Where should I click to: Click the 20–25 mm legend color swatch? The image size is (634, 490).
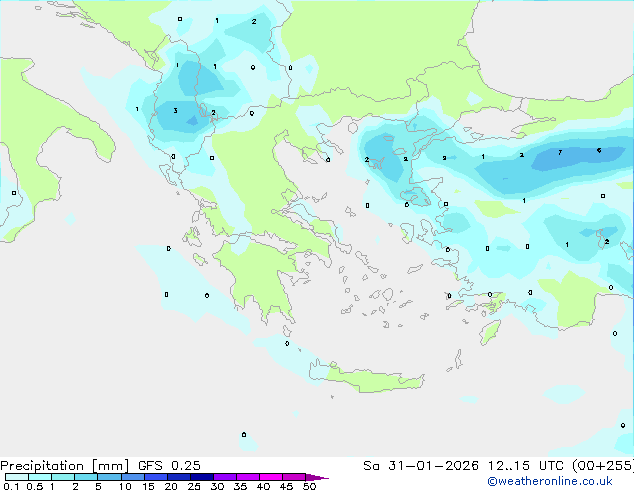[178, 477]
